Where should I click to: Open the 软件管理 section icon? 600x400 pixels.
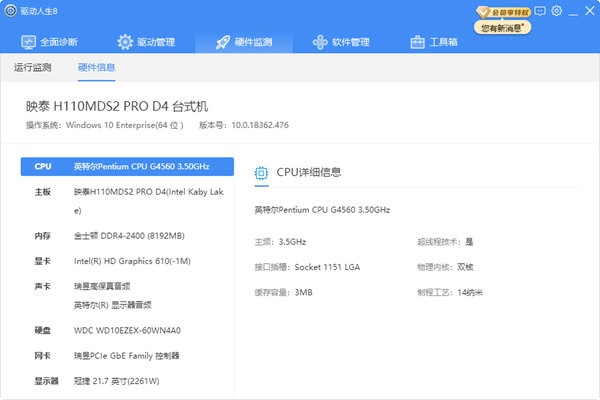point(320,42)
